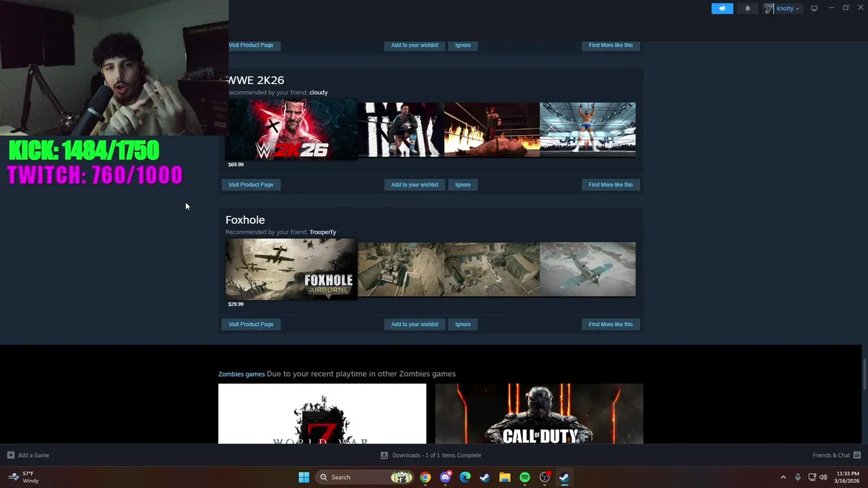The height and width of the screenshot is (488, 868).
Task: Open Microsoft Edge from the taskbar
Action: [465, 477]
